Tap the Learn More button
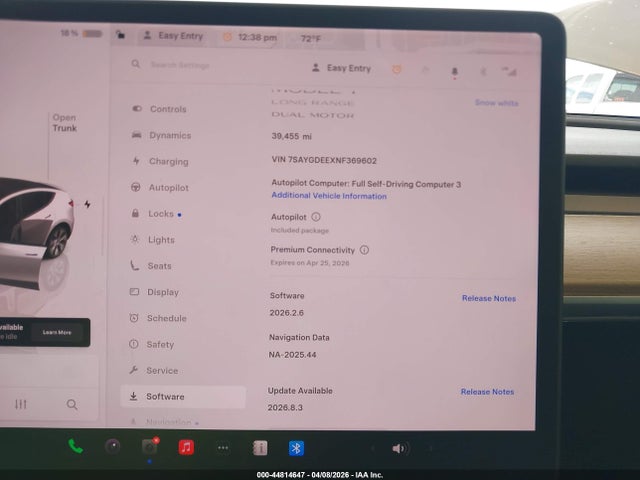 pyautogui.click(x=57, y=332)
